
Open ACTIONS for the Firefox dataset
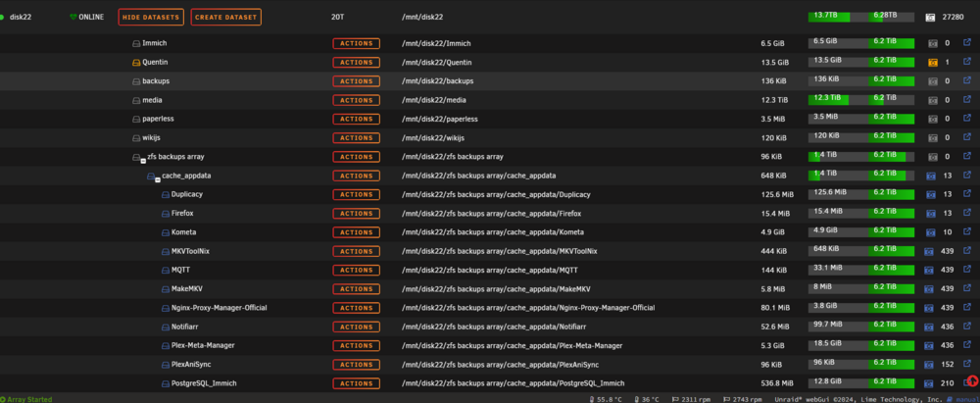[x=357, y=214]
